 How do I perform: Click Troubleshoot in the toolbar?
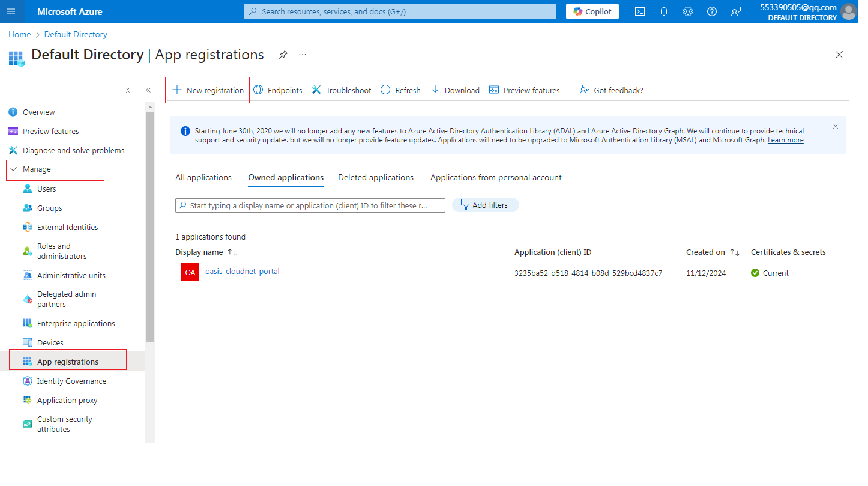tap(342, 90)
